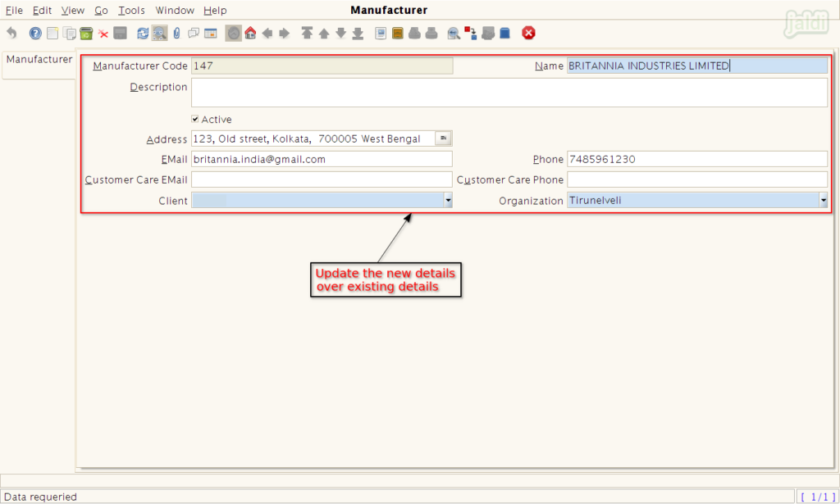Open Active Workflows red-blue squares icon

pyautogui.click(x=471, y=33)
